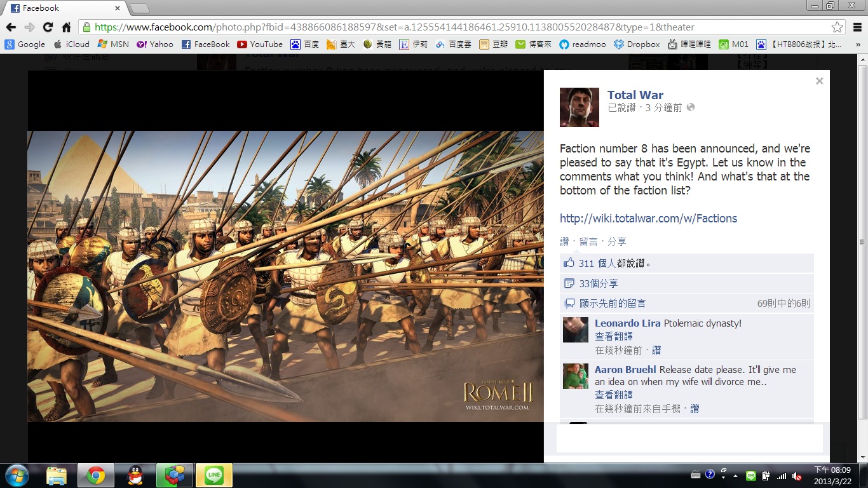Open the 豆瓣 bookmark
The height and width of the screenshot is (488, 868).
click(x=492, y=44)
